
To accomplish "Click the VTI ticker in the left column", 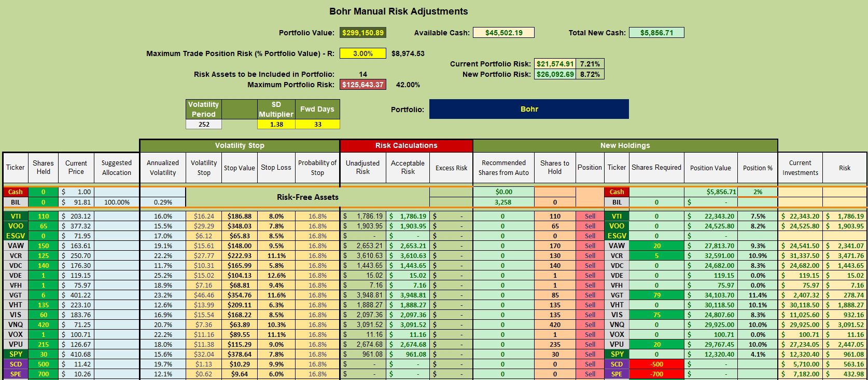I will (x=15, y=216).
